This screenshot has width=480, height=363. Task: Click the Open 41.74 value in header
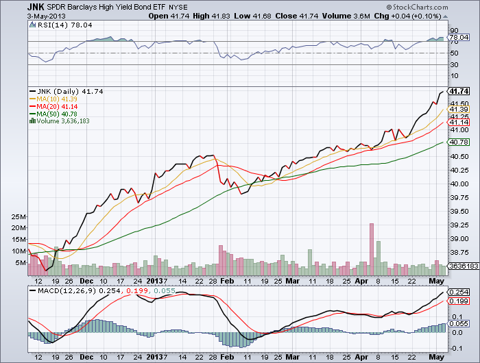click(x=169, y=16)
